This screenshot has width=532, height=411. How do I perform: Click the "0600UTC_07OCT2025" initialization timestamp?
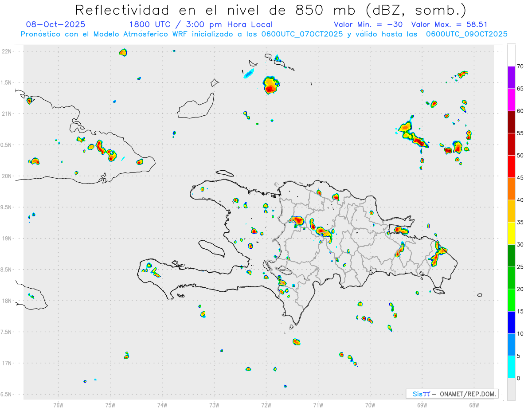point(302,34)
